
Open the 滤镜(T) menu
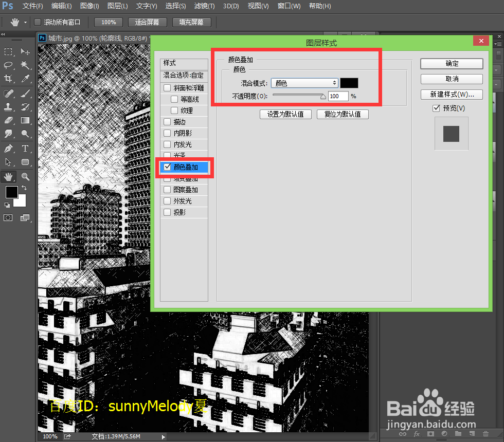point(205,6)
